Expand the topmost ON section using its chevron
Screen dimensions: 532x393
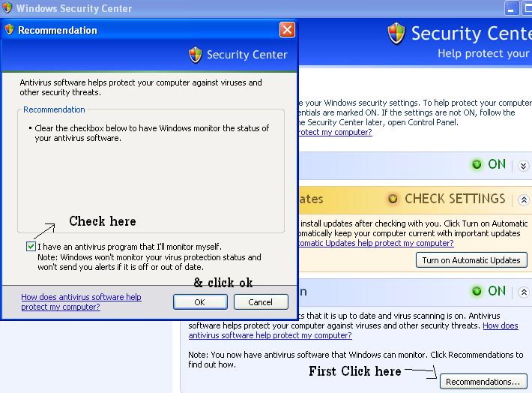524,166
